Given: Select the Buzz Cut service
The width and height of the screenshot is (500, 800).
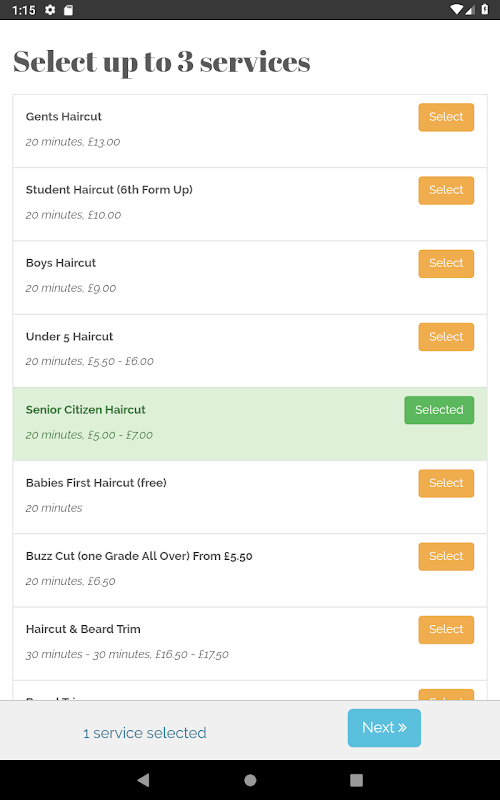Looking at the screenshot, I should tap(446, 556).
